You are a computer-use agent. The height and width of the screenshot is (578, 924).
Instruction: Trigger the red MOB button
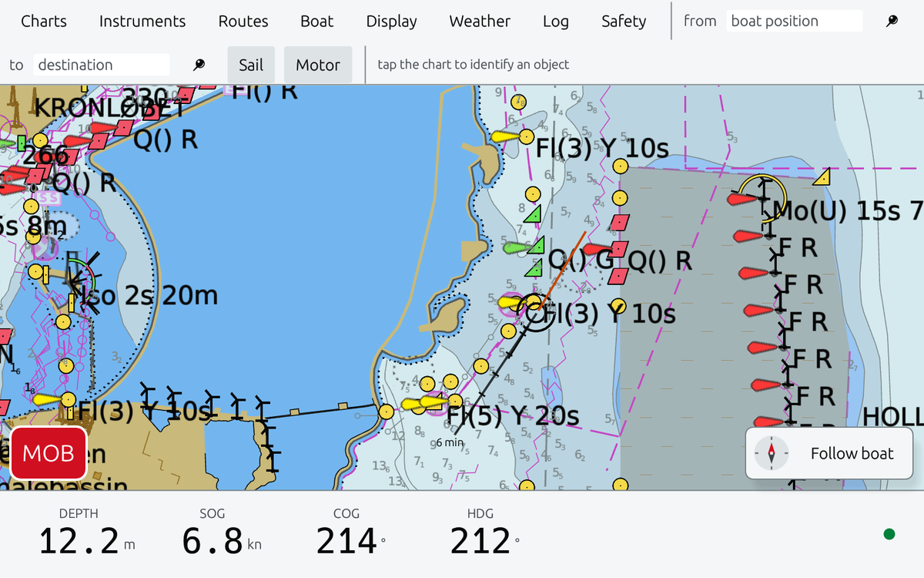pos(48,453)
